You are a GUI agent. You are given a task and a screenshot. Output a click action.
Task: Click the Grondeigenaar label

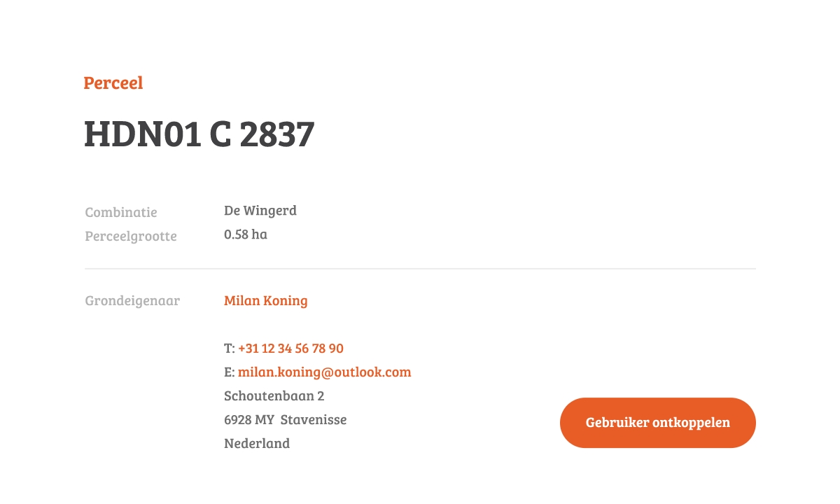[132, 301]
